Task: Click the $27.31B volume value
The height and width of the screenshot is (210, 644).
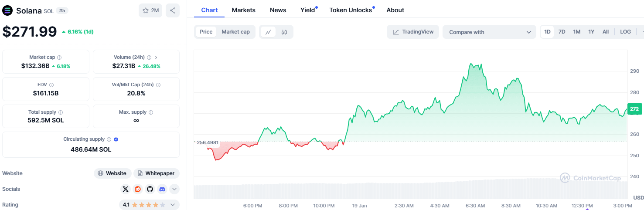Action: [x=124, y=66]
